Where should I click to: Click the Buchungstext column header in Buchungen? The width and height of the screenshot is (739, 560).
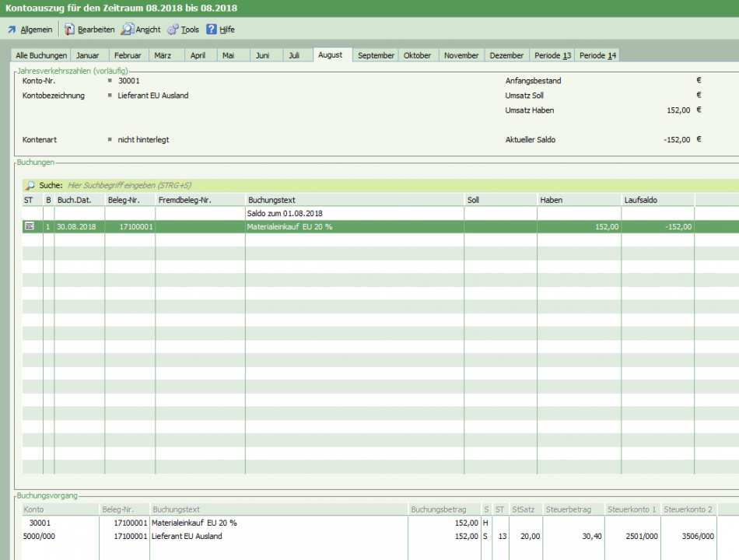click(355, 200)
